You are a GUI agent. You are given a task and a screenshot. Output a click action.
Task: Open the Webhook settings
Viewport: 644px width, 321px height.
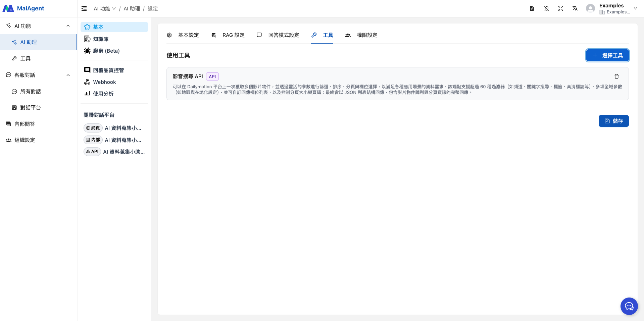[x=104, y=82]
